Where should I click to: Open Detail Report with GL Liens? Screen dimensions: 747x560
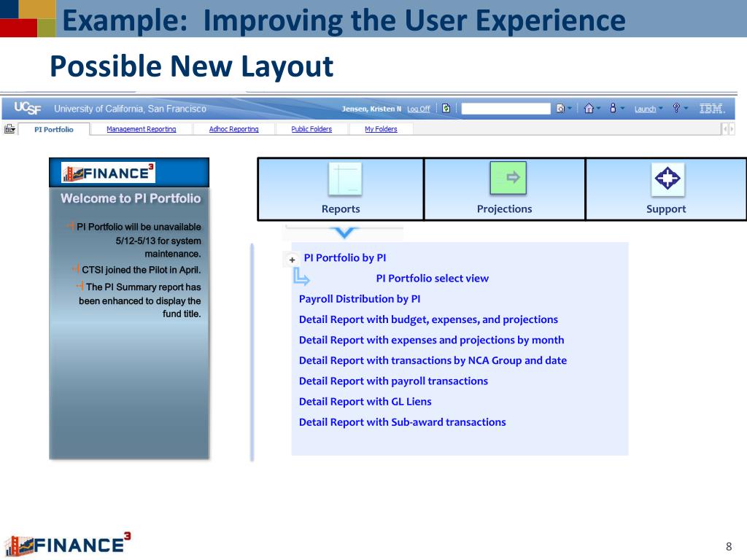(365, 402)
